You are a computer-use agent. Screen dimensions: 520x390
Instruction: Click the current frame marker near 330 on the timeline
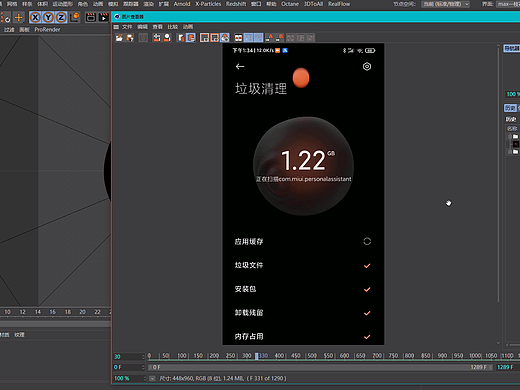(x=256, y=356)
